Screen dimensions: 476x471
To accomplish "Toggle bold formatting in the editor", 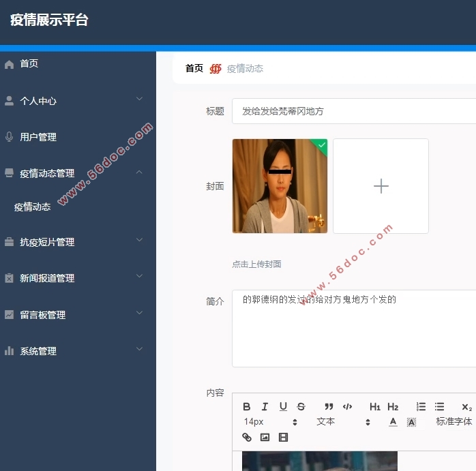I will point(246,406).
